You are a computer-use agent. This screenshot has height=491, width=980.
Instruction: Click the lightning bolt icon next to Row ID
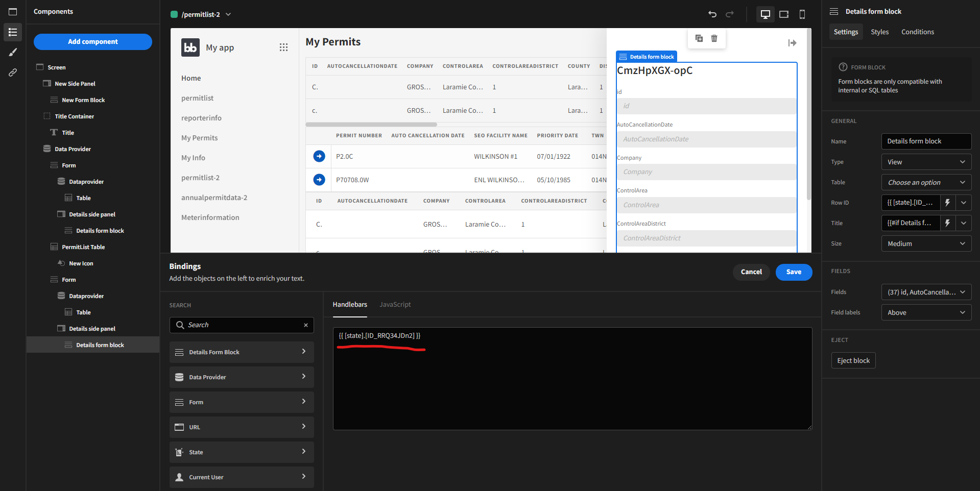947,203
